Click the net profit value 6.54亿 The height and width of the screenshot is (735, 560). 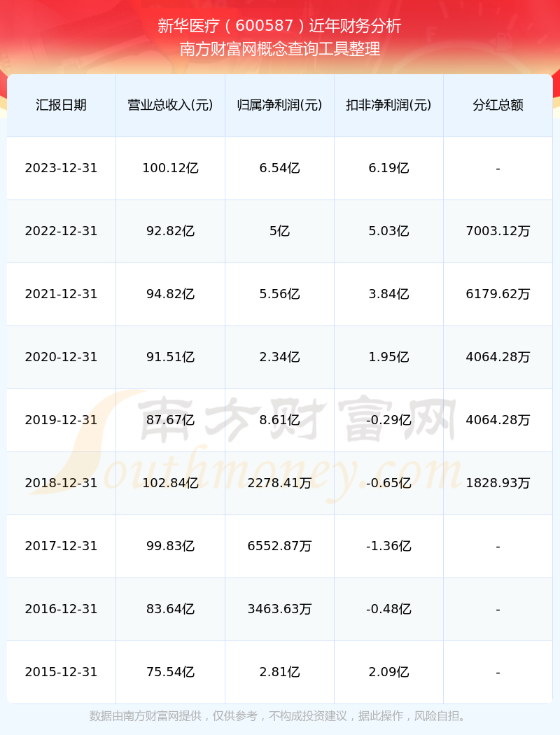click(x=280, y=168)
